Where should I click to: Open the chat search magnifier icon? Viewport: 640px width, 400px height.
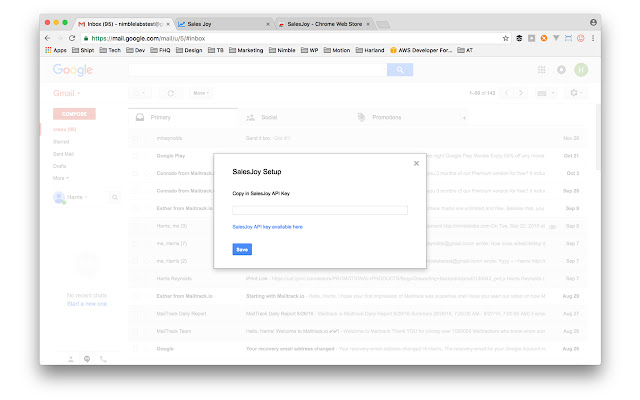pyautogui.click(x=115, y=197)
